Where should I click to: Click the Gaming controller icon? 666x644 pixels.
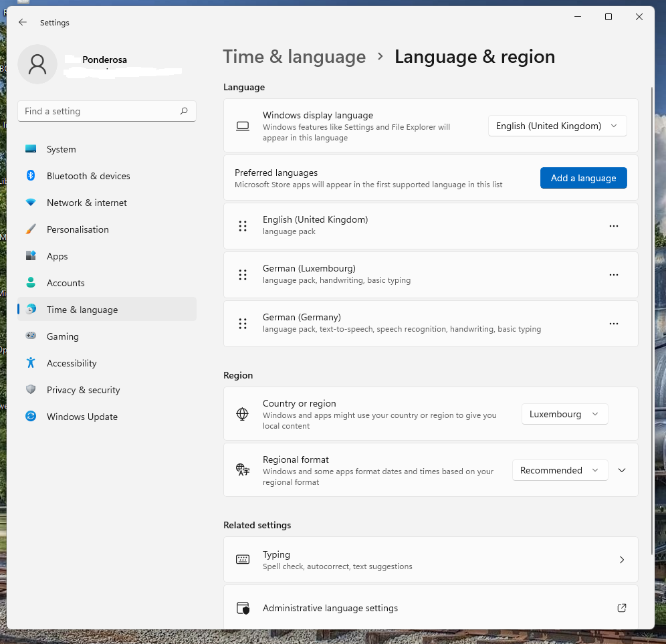point(31,336)
